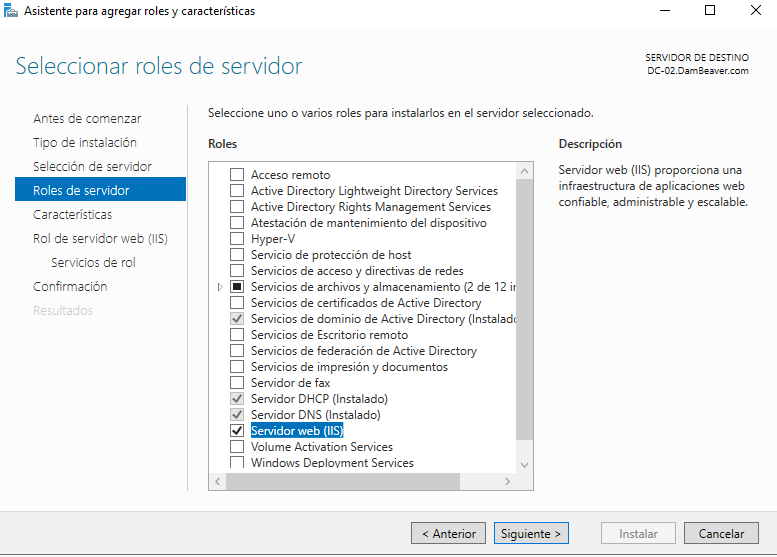Go to Tipo de instalación step
Screen dimensions: 777x557
click(x=85, y=142)
